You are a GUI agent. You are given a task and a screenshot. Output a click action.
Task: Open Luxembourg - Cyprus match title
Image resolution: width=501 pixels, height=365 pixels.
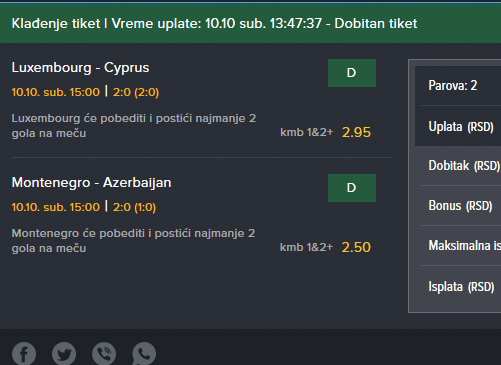point(80,68)
